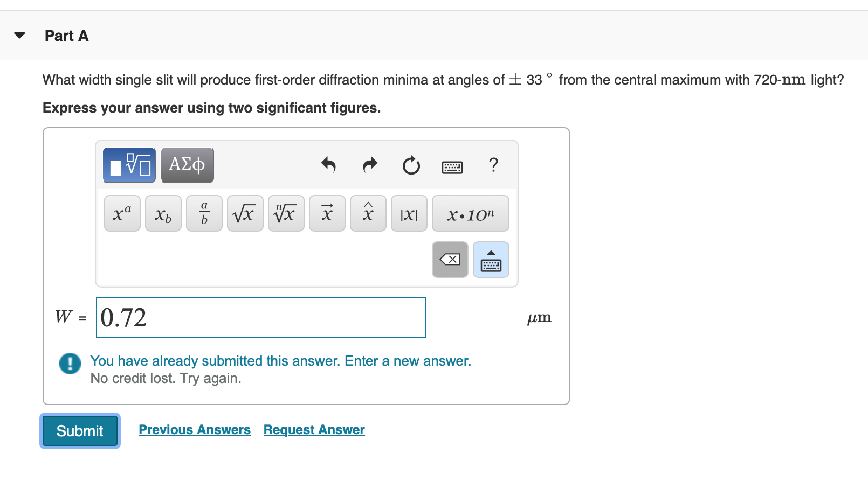Insert a square root template
The width and height of the screenshot is (868, 488).
point(245,213)
